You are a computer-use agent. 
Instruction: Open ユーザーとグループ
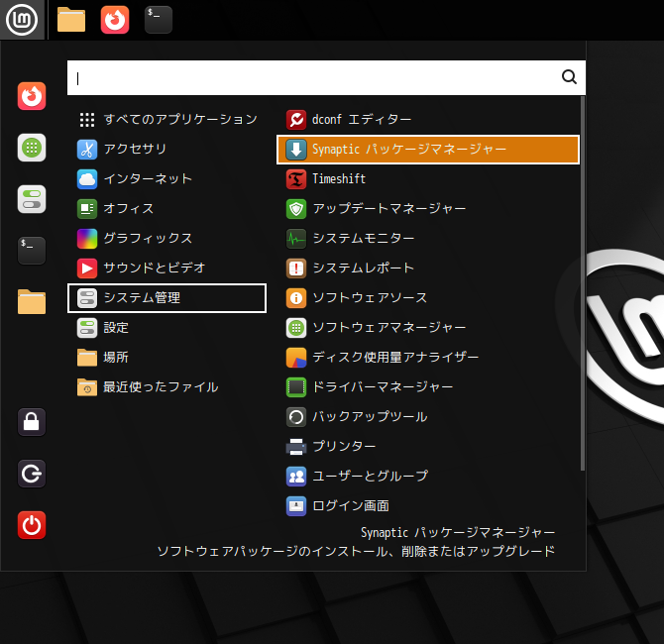click(x=428, y=477)
